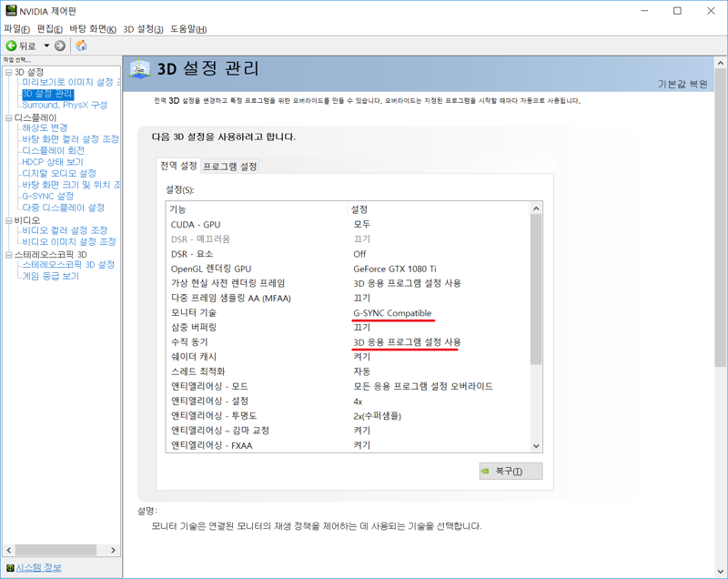Open the 시스템 정보 link
Screen dimensions: 728x579
point(38,567)
